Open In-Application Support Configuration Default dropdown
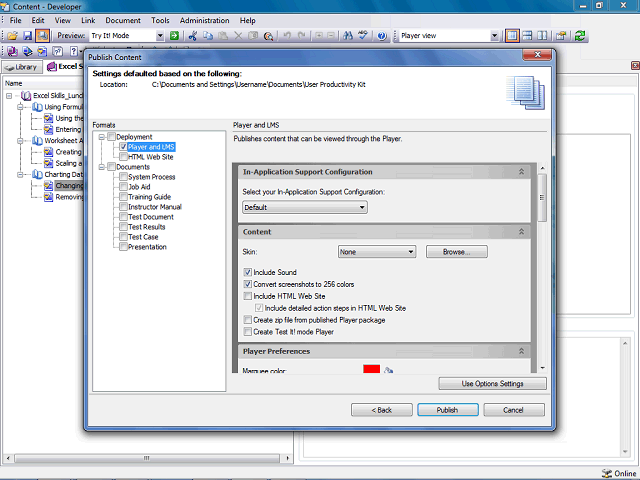This screenshot has height=480, width=640. click(305, 207)
